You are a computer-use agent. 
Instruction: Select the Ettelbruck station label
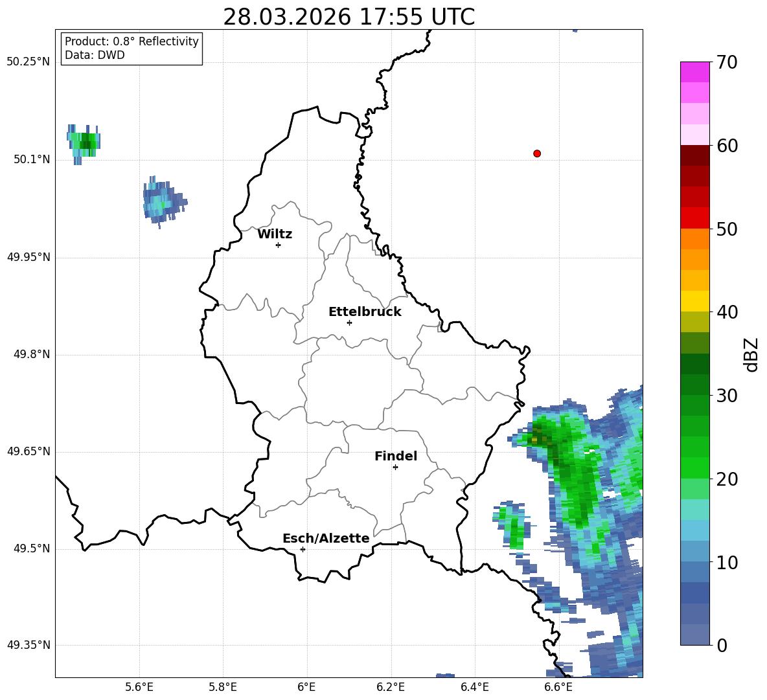click(x=365, y=312)
